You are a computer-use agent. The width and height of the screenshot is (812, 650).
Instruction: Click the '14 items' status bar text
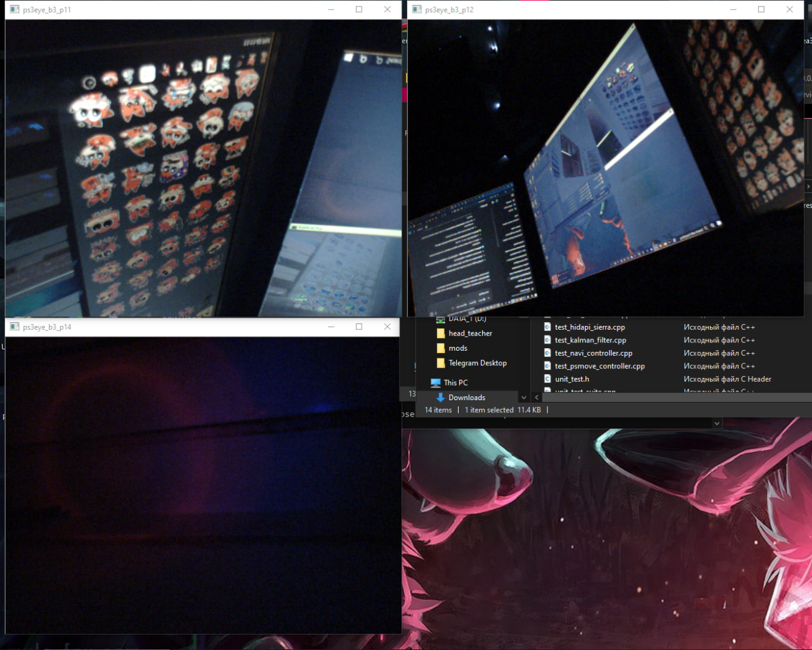[438, 410]
